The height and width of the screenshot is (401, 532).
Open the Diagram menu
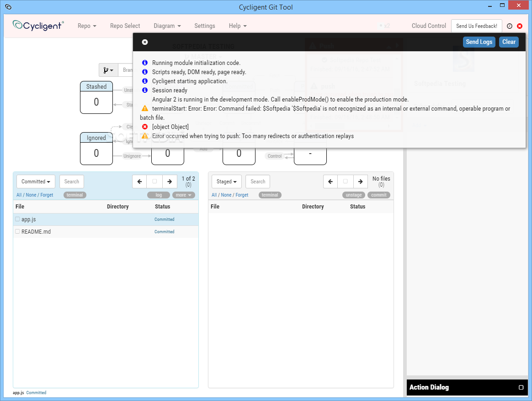[x=167, y=26]
